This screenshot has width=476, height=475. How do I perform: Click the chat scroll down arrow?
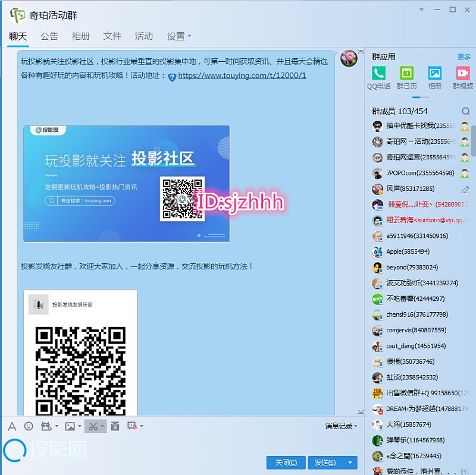tap(361, 411)
